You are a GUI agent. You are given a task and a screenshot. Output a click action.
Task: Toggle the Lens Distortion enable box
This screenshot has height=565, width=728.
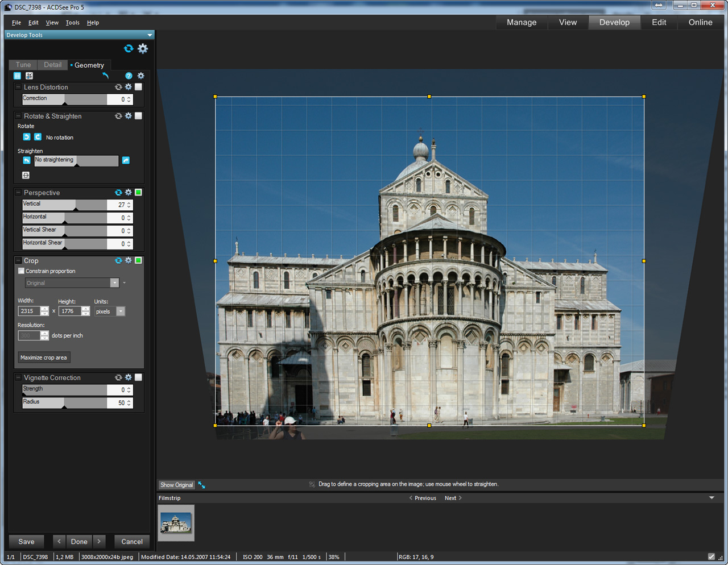click(138, 87)
